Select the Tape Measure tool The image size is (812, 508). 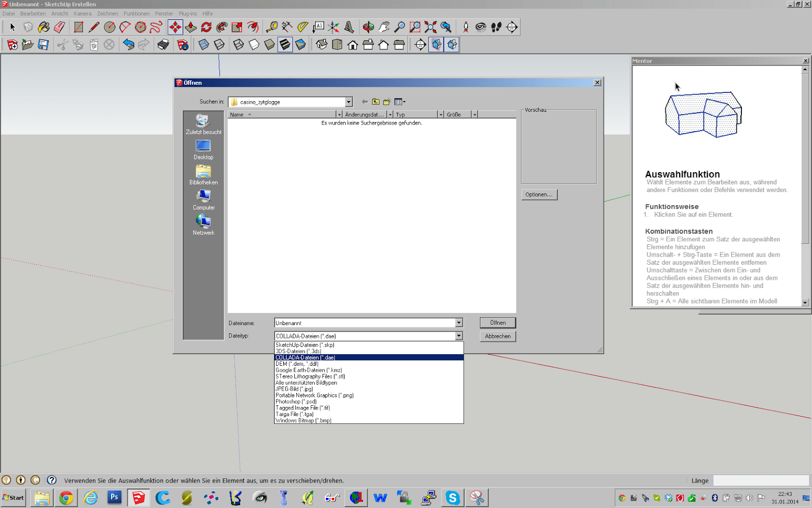[272, 27]
